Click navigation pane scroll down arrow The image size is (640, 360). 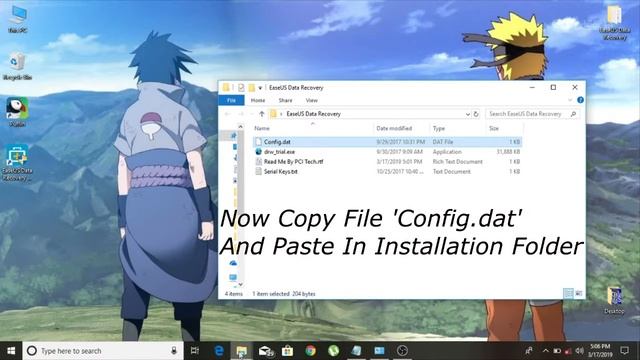240,284
